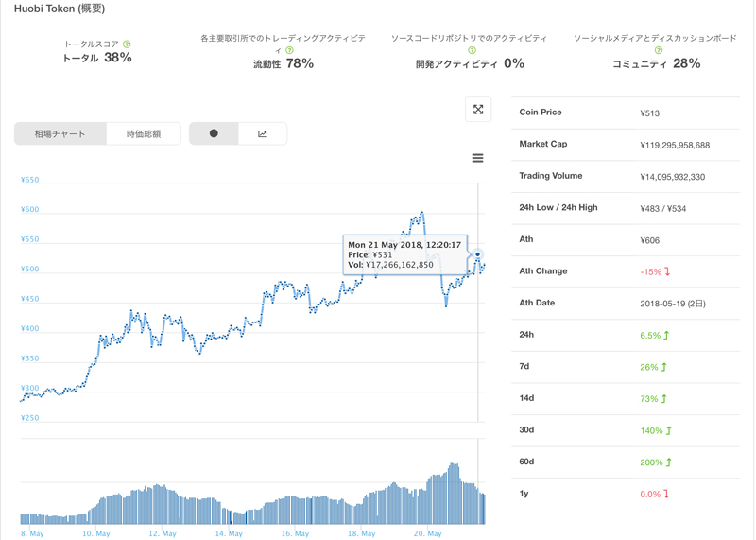Click the highlighted data point on chart
756x540 pixels.
[478, 254]
